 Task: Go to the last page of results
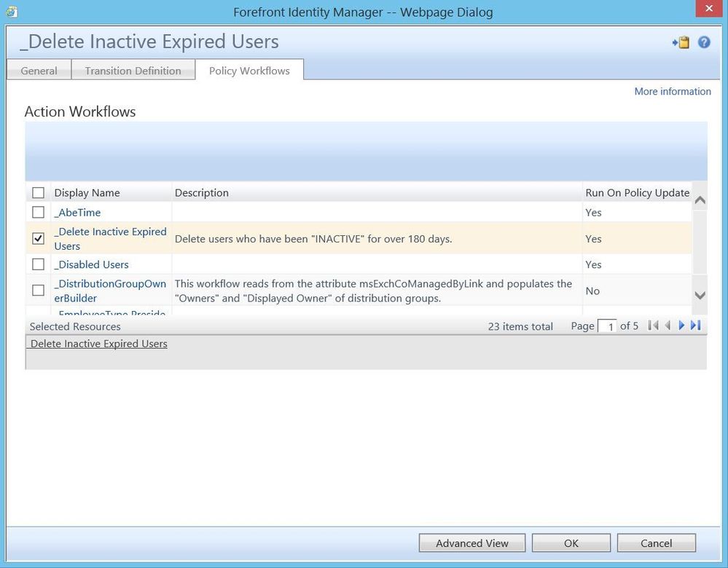coord(695,326)
